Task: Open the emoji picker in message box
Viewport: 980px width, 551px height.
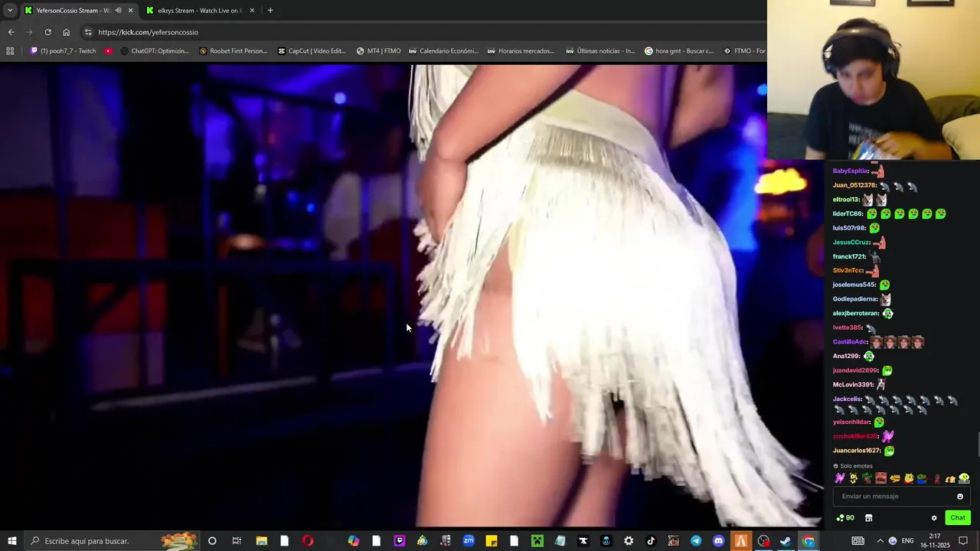Action: click(x=960, y=497)
